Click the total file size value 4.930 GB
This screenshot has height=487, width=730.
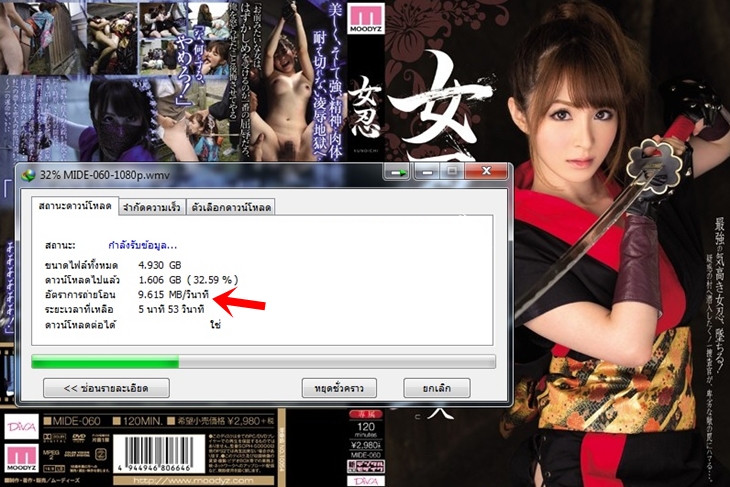point(160,265)
